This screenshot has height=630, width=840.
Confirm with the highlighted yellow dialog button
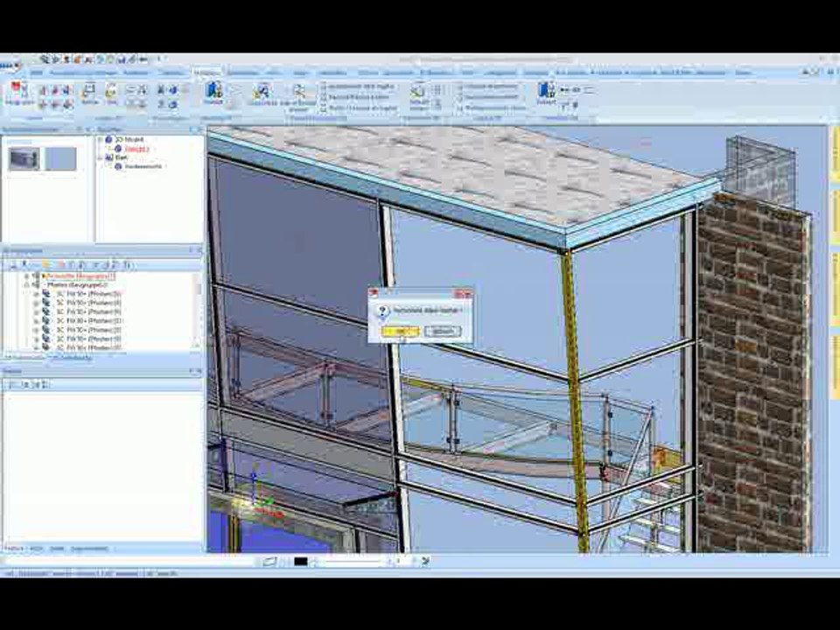pyautogui.click(x=400, y=332)
